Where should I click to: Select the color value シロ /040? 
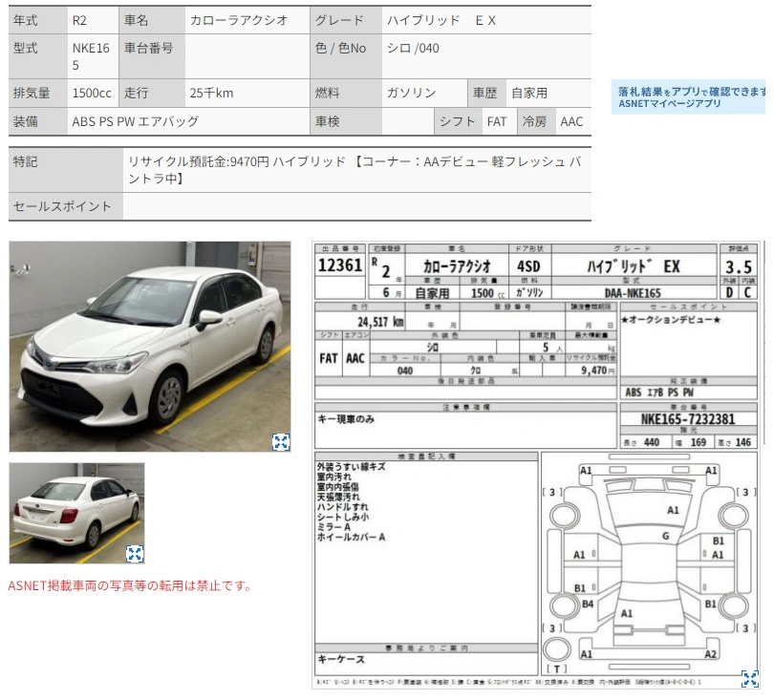click(413, 49)
